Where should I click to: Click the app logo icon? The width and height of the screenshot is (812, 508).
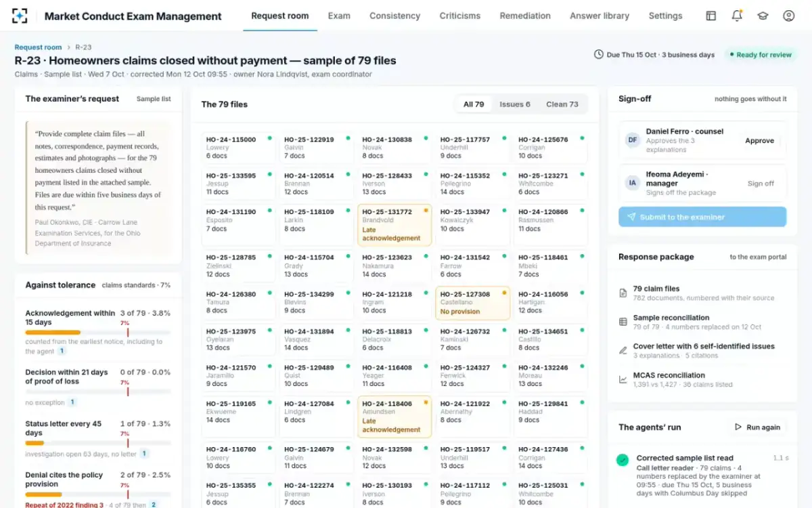click(x=20, y=16)
